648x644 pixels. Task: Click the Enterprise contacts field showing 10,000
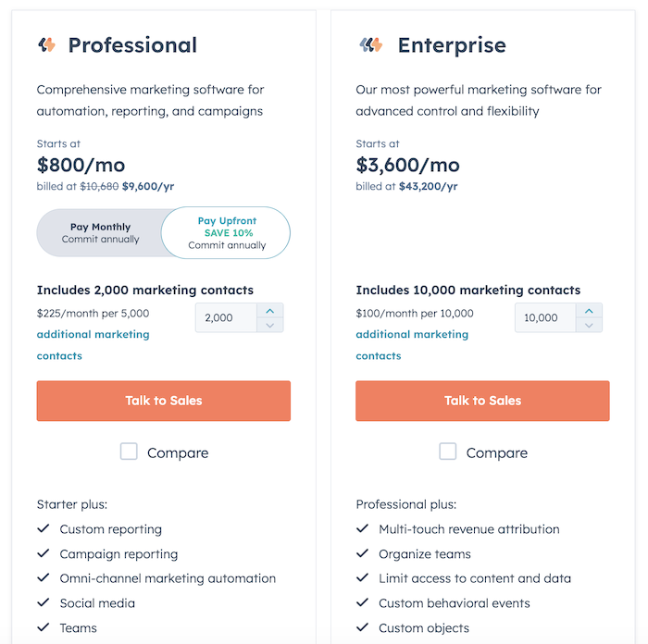543,317
